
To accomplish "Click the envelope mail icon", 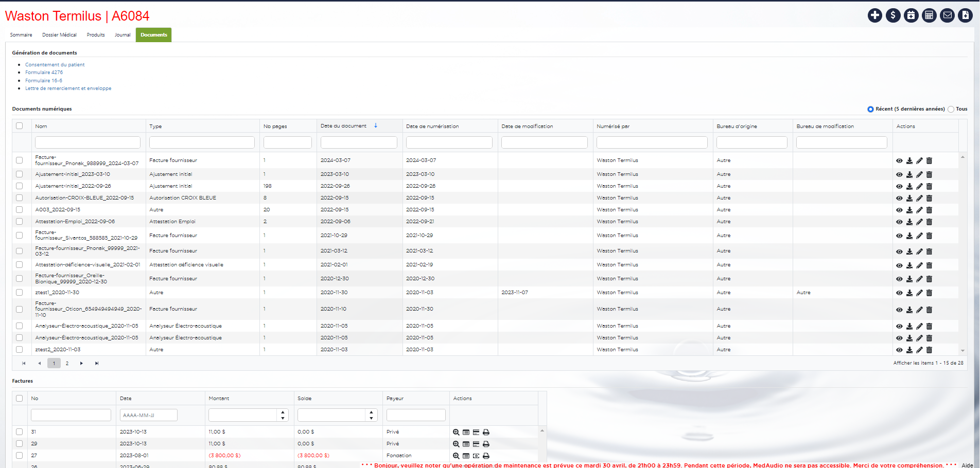I will [x=947, y=15].
